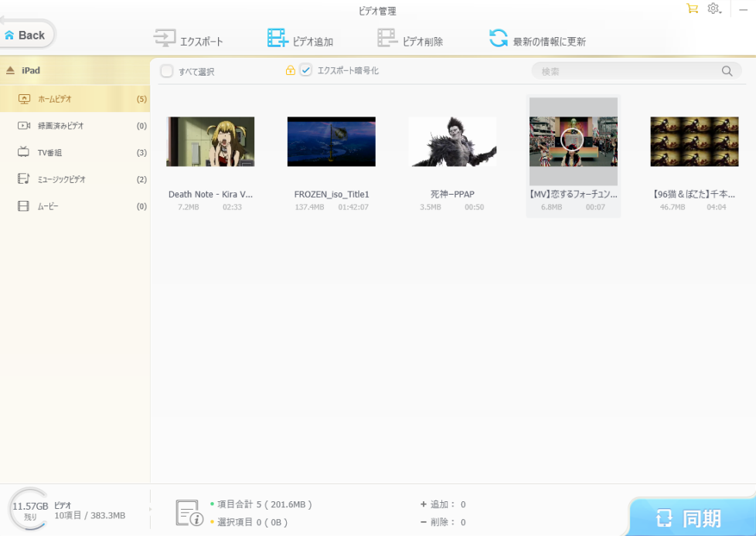This screenshot has height=536, width=756.
Task: Click the 137.4MB file size
Action: (309, 207)
